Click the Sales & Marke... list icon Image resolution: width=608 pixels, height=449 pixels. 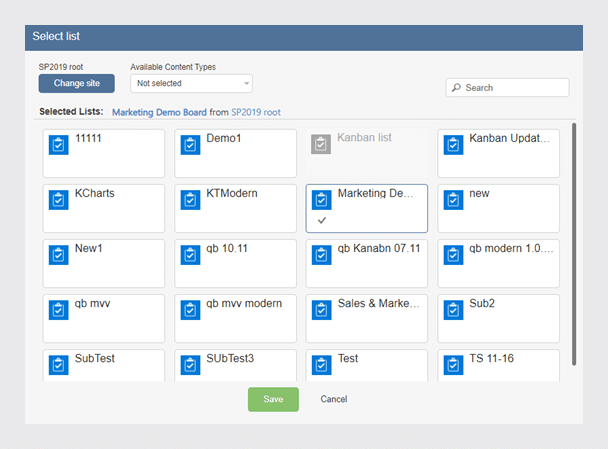[321, 310]
